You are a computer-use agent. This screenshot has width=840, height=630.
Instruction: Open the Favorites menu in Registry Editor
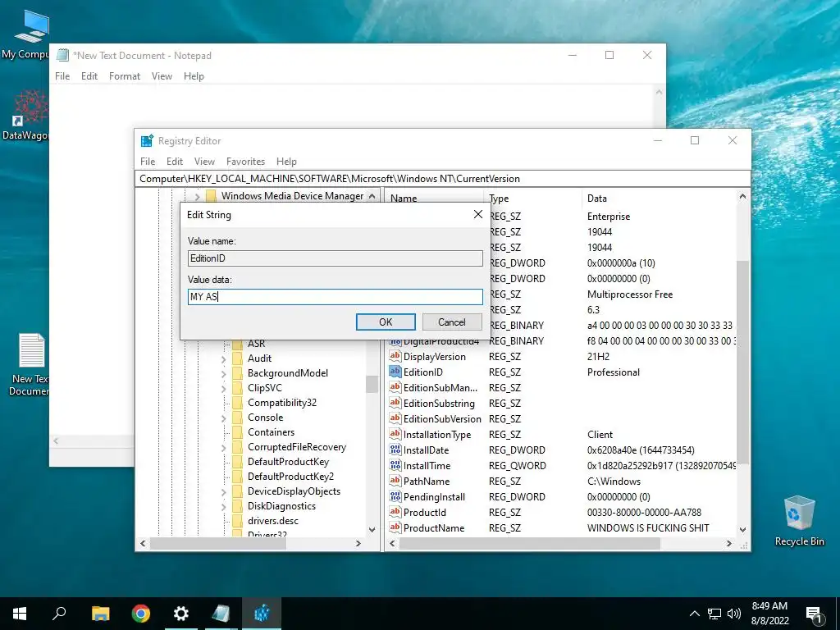click(245, 162)
